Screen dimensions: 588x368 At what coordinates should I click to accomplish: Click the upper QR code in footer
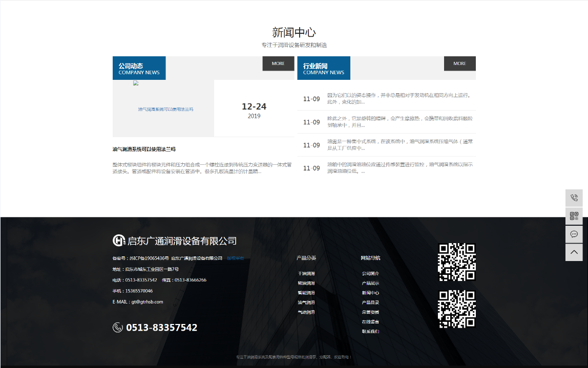(x=456, y=262)
